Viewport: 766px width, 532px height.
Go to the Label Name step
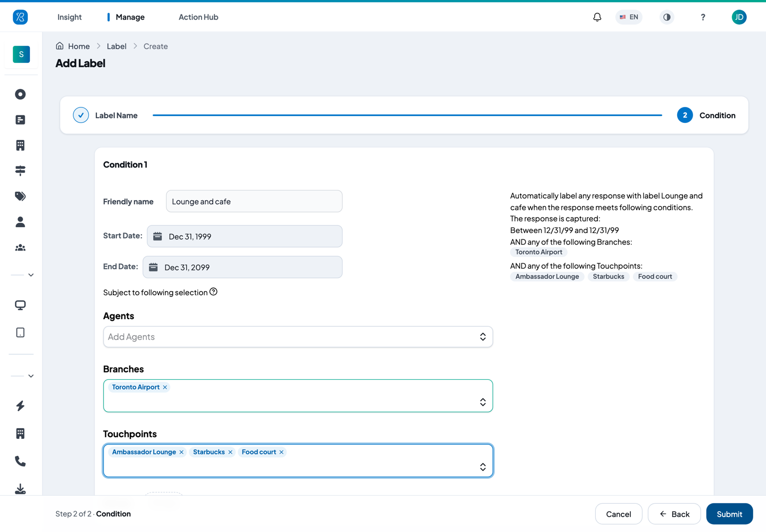pyautogui.click(x=105, y=115)
